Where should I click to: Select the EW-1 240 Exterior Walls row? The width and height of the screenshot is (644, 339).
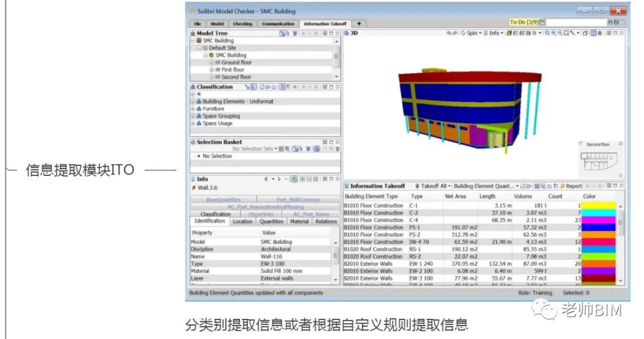479,264
